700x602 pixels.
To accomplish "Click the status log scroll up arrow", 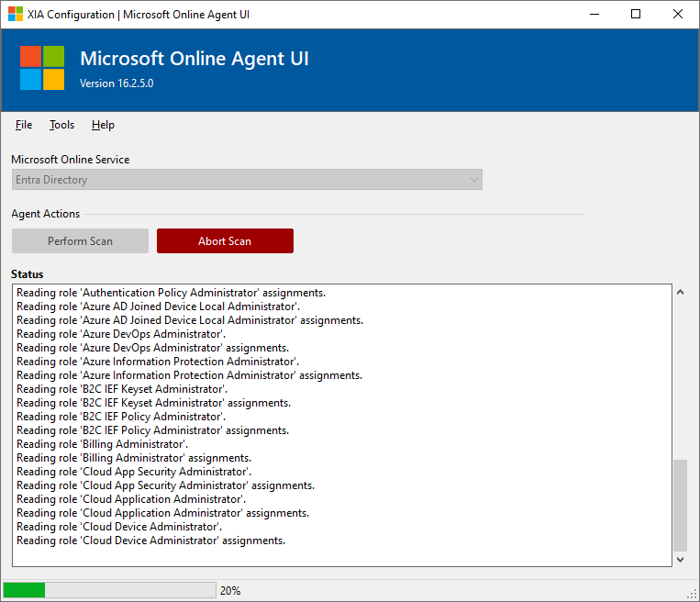I will point(680,293).
